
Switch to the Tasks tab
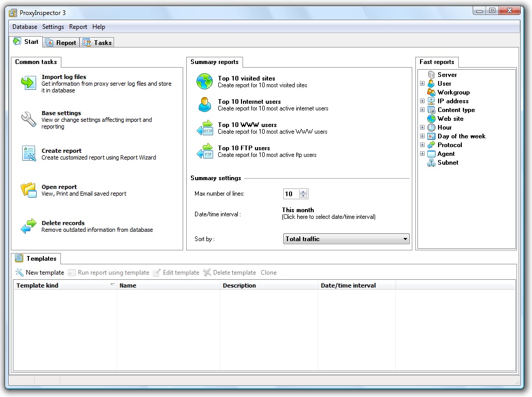[97, 43]
